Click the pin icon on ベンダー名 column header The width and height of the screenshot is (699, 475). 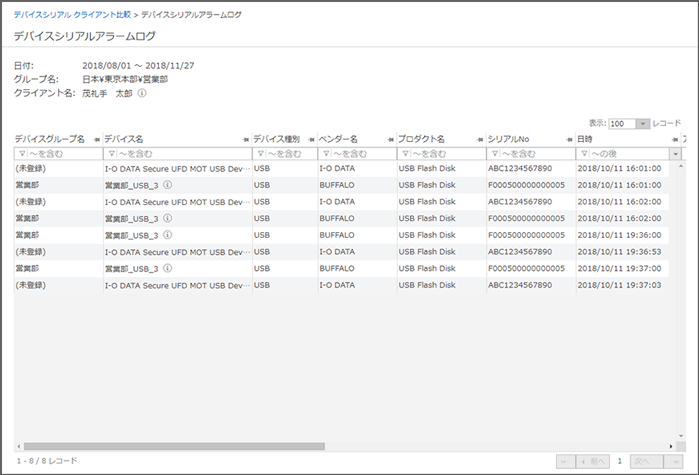pos(389,139)
